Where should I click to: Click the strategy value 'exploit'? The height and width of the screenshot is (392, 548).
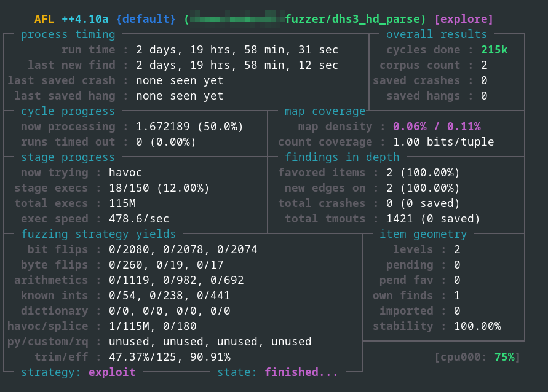112,372
